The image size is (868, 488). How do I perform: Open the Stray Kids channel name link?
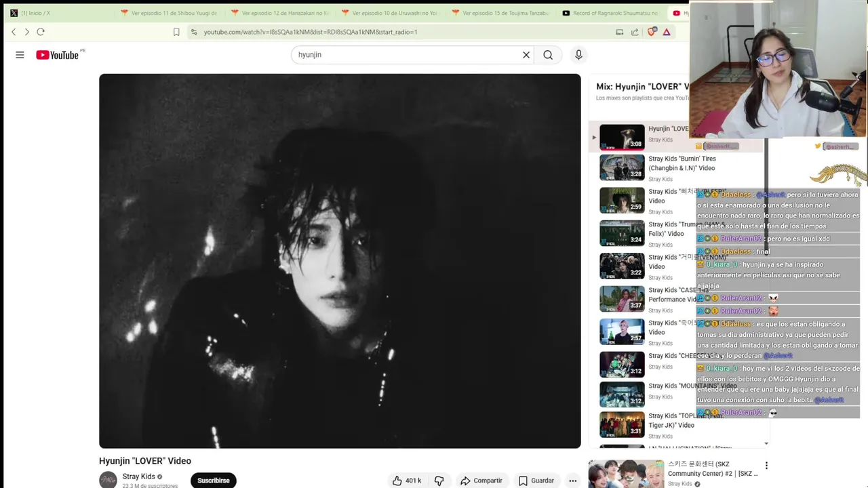coord(138,476)
